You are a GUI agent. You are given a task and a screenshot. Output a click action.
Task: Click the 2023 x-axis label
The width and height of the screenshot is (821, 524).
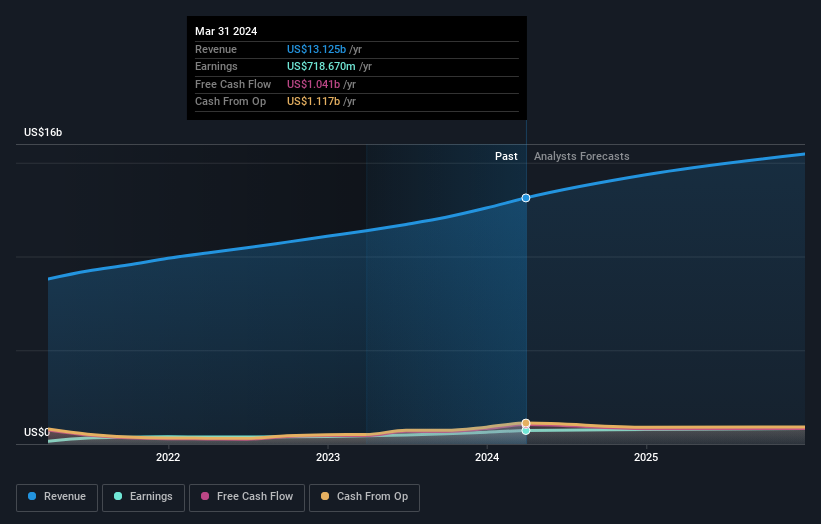(x=328, y=457)
